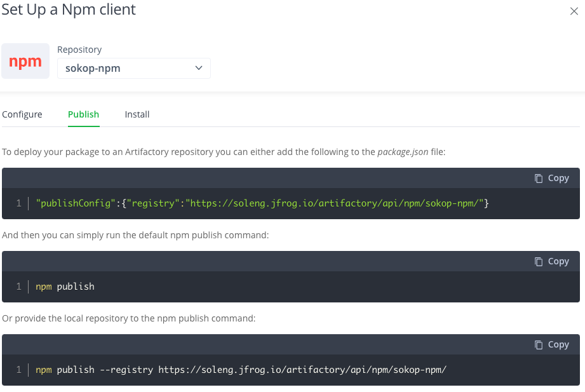Copy the npm publish --registry command
This screenshot has width=585, height=392.
(552, 345)
